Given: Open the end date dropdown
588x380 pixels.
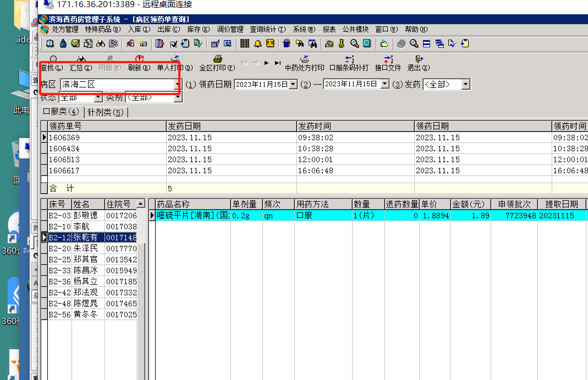Looking at the screenshot, I should coord(384,84).
